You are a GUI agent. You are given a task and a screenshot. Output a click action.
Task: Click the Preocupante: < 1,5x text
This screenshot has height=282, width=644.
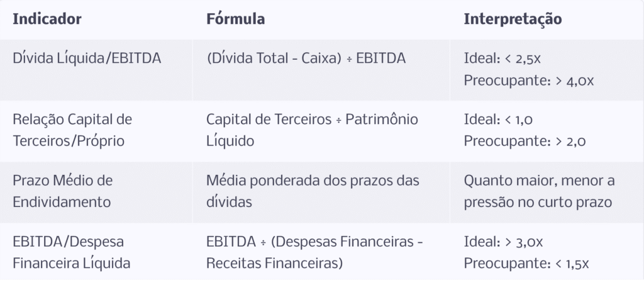coord(526,264)
